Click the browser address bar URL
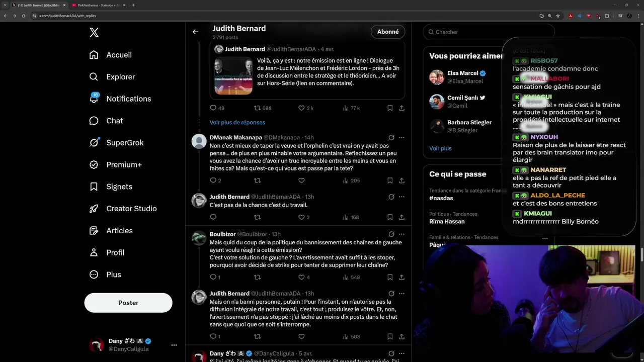The width and height of the screenshot is (644, 362). [x=67, y=16]
